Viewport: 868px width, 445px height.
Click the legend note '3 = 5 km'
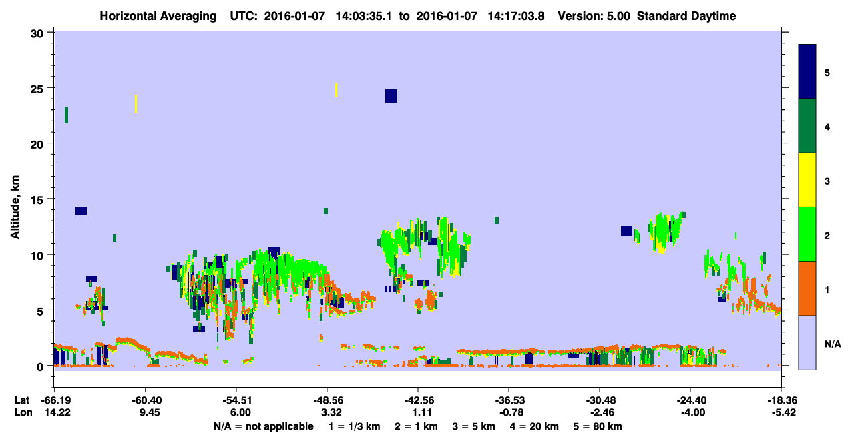[474, 426]
